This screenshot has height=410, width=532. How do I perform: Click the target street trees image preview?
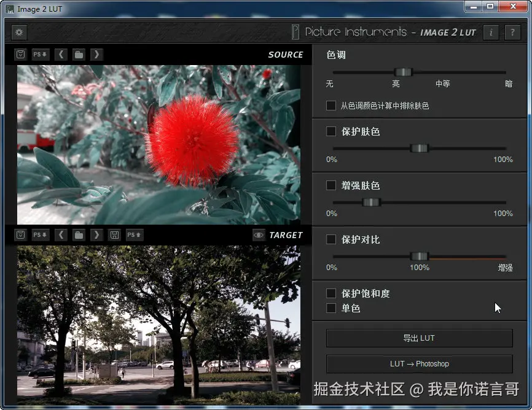coord(158,325)
